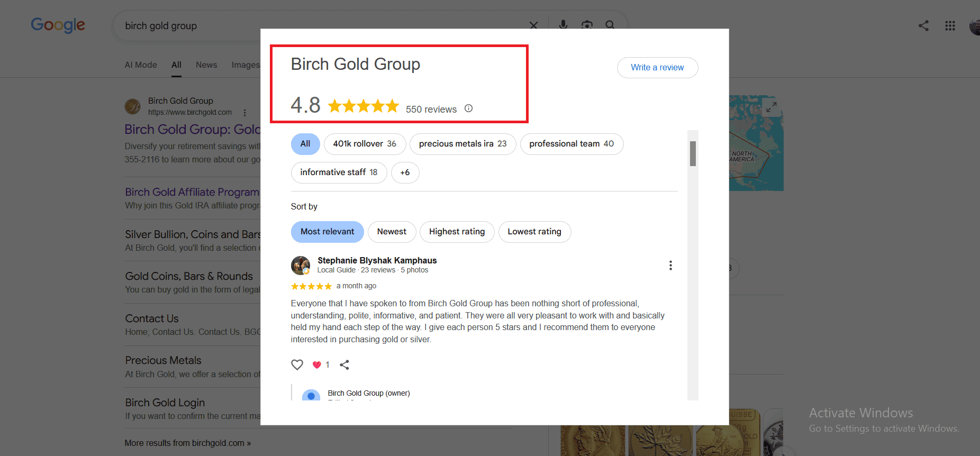The image size is (980, 456).
Task: Click More results from birchgold.com
Action: (188, 443)
